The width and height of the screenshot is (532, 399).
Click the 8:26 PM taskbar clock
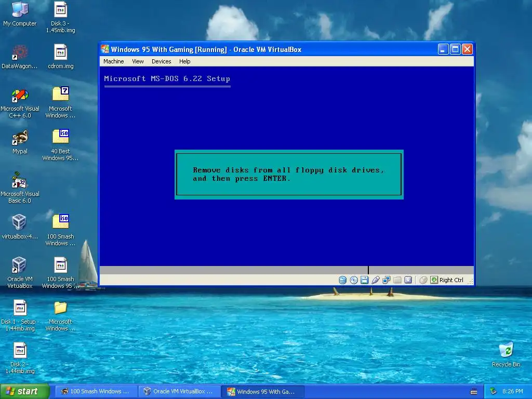pyautogui.click(x=513, y=391)
